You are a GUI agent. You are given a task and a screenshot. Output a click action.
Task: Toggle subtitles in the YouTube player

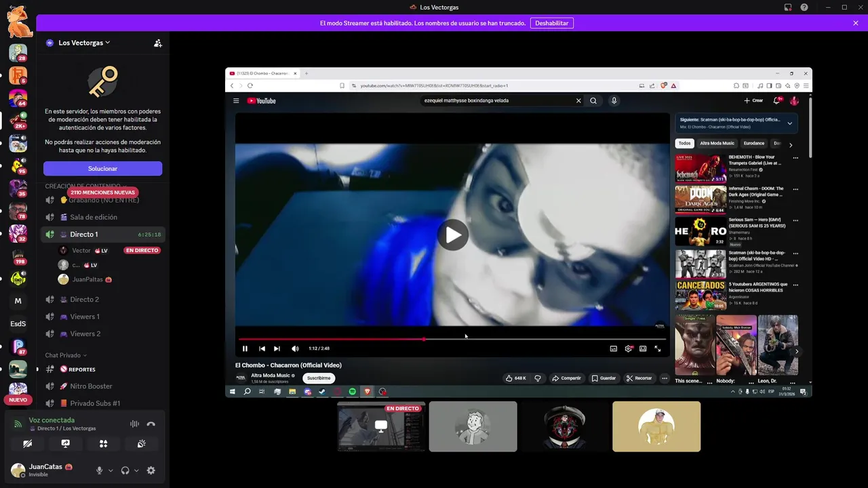point(614,348)
